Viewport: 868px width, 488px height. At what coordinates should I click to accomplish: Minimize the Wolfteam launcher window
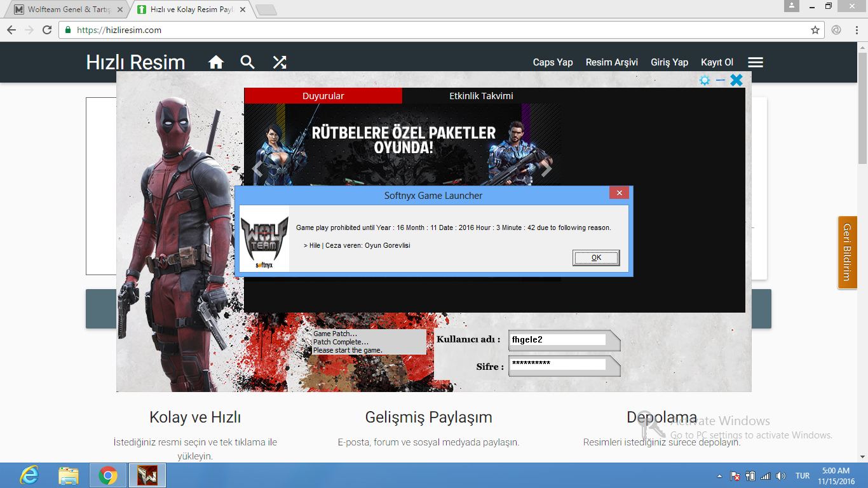click(721, 80)
